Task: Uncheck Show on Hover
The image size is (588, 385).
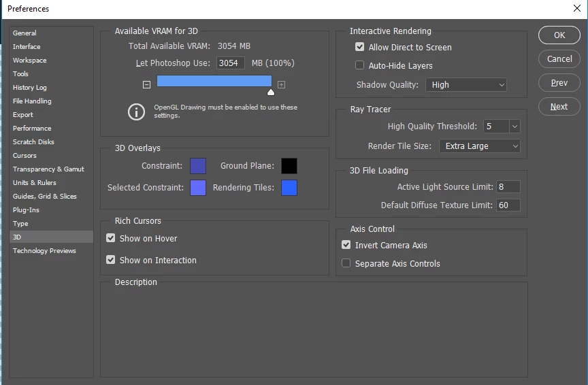Action: (x=111, y=238)
